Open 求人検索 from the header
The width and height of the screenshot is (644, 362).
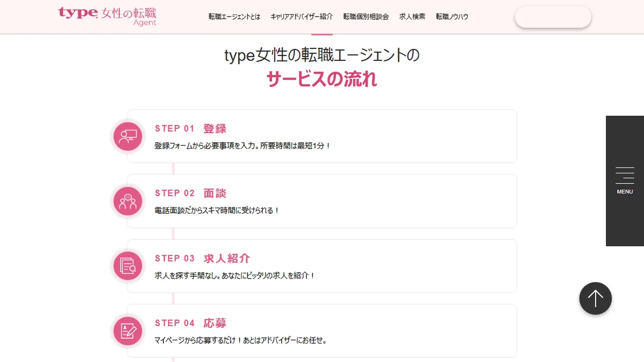pyautogui.click(x=413, y=17)
